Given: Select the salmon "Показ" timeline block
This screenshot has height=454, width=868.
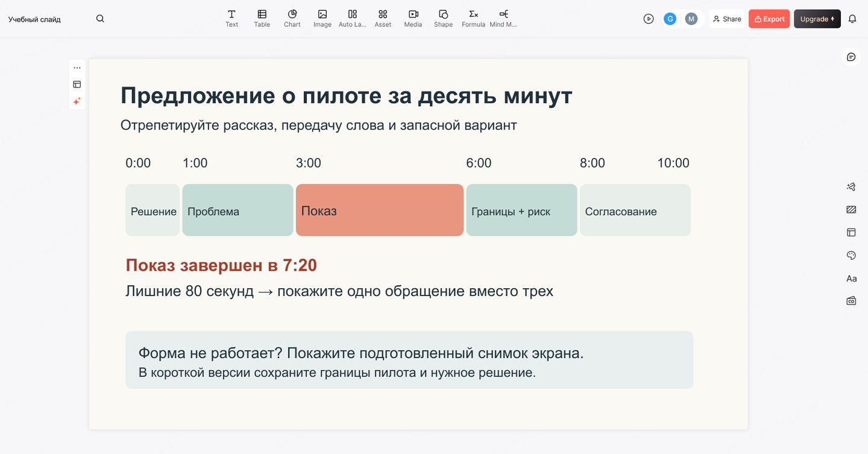Looking at the screenshot, I should [x=380, y=210].
